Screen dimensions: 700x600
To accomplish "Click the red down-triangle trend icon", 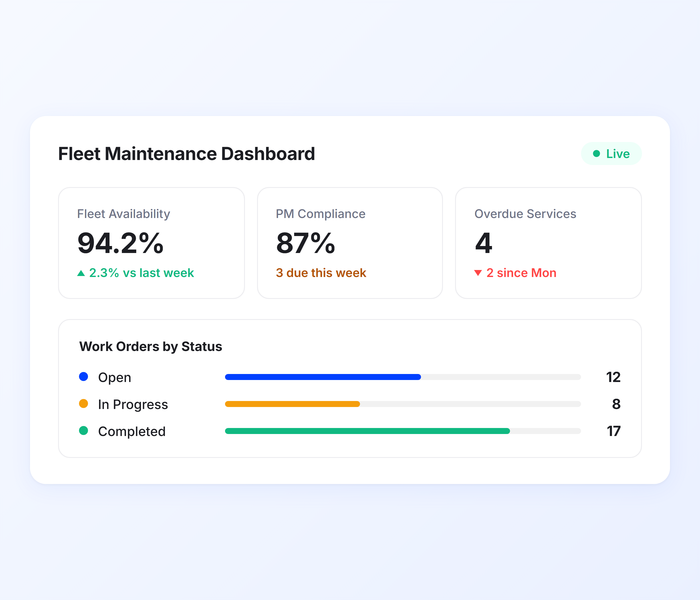I will [x=478, y=273].
